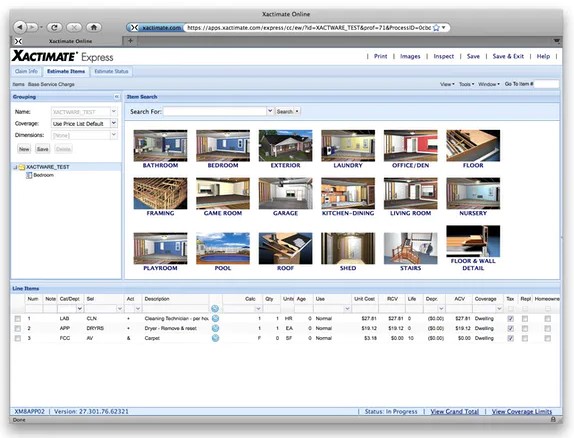Screen dimensions: 574x438
Task: Open a new browser tab with plus icon
Action: [130, 41]
